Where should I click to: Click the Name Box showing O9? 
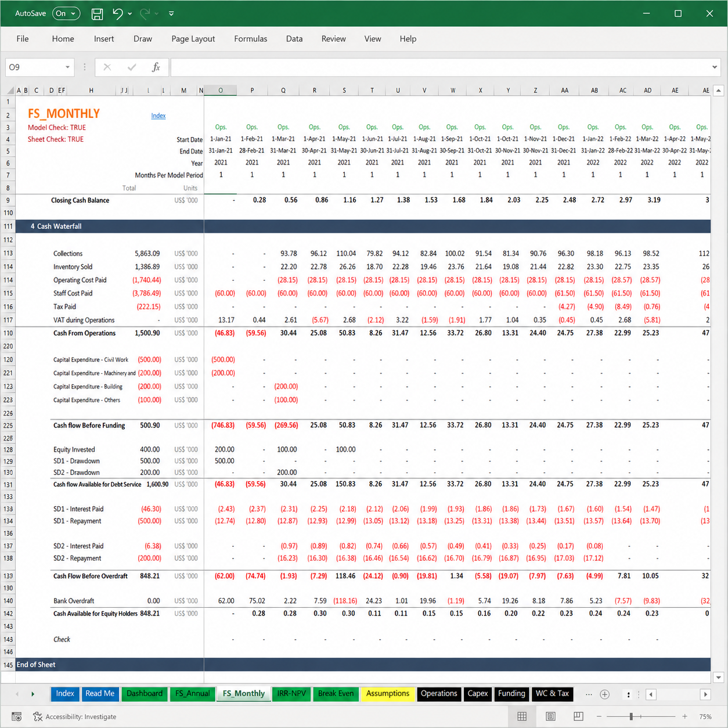(x=34, y=67)
